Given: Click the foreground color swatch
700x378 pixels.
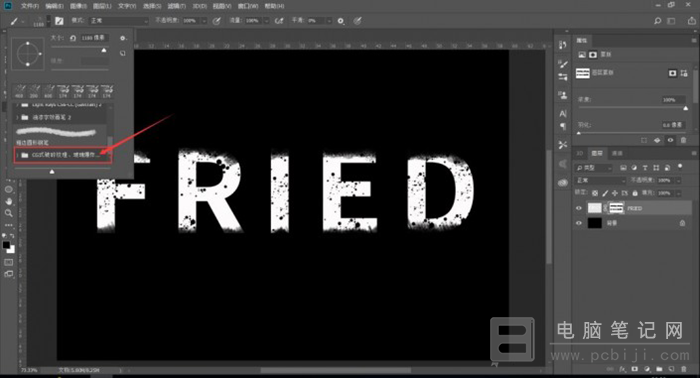Looking at the screenshot, I should click(6, 245).
